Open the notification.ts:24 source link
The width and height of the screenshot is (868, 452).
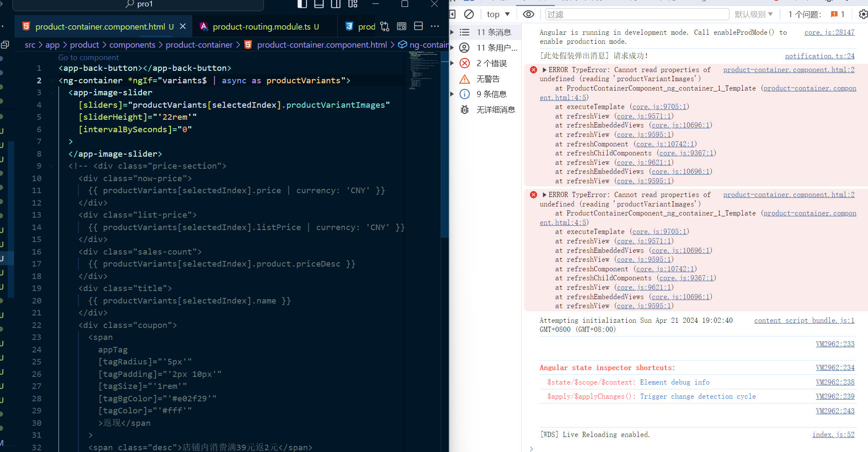(x=820, y=56)
